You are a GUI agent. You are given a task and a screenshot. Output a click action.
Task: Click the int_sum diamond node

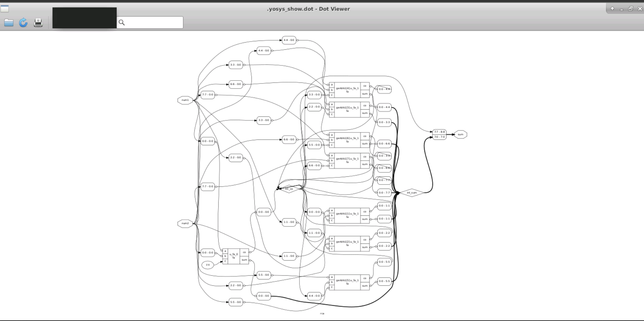(x=412, y=193)
